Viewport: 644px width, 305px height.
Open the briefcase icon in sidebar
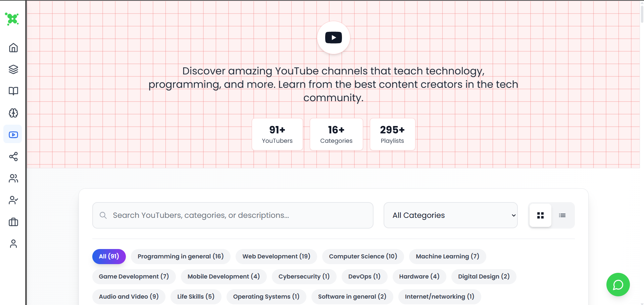tap(13, 222)
